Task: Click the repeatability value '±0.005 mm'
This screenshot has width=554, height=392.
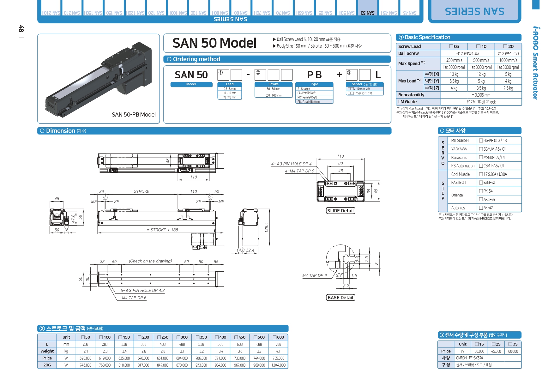Action: tap(481, 95)
